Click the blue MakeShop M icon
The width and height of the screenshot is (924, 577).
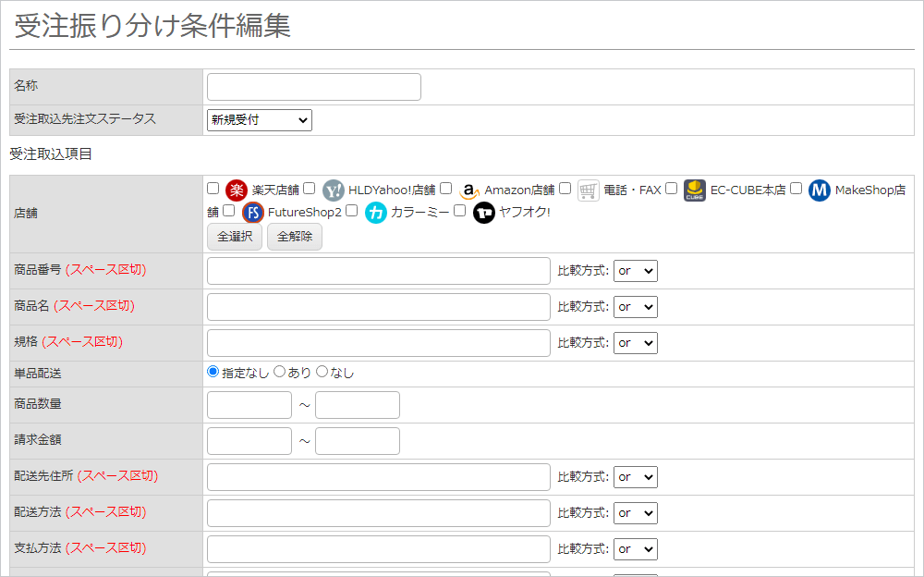(820, 190)
